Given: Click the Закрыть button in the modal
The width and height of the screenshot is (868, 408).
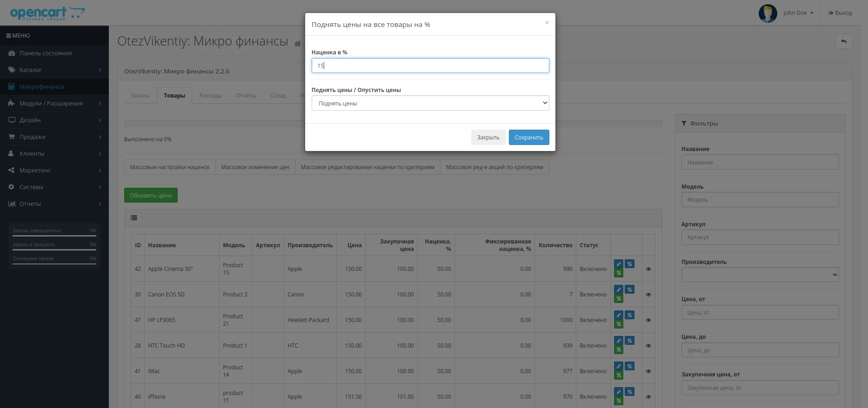Looking at the screenshot, I should click(488, 137).
